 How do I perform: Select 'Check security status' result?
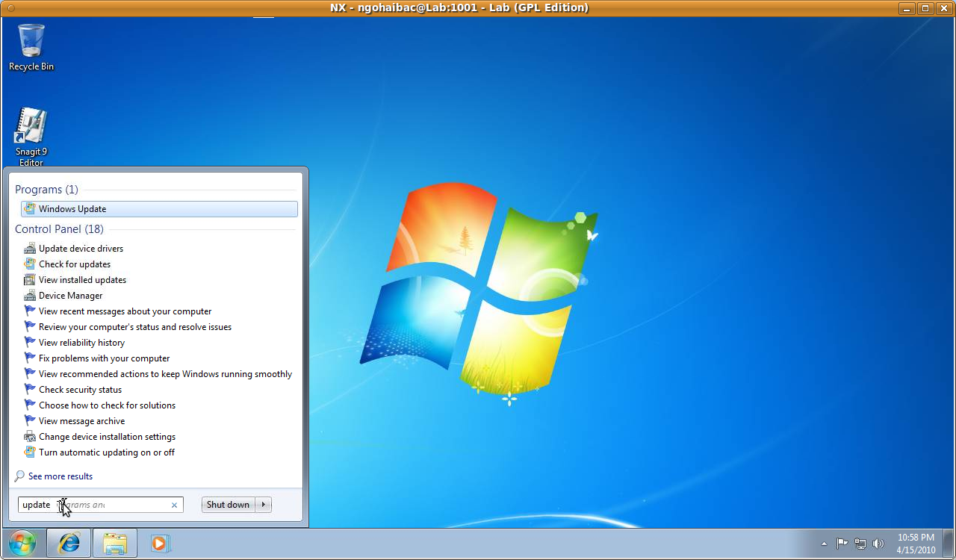click(80, 390)
